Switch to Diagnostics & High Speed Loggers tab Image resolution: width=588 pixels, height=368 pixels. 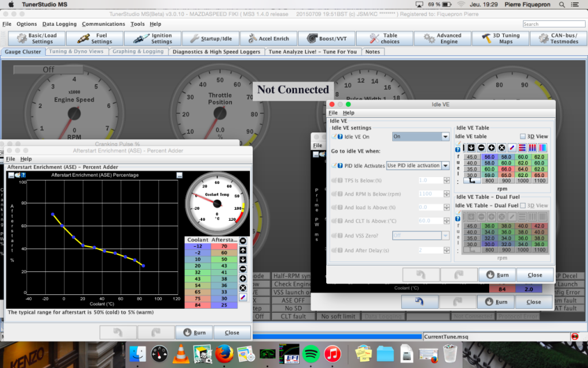click(x=216, y=52)
